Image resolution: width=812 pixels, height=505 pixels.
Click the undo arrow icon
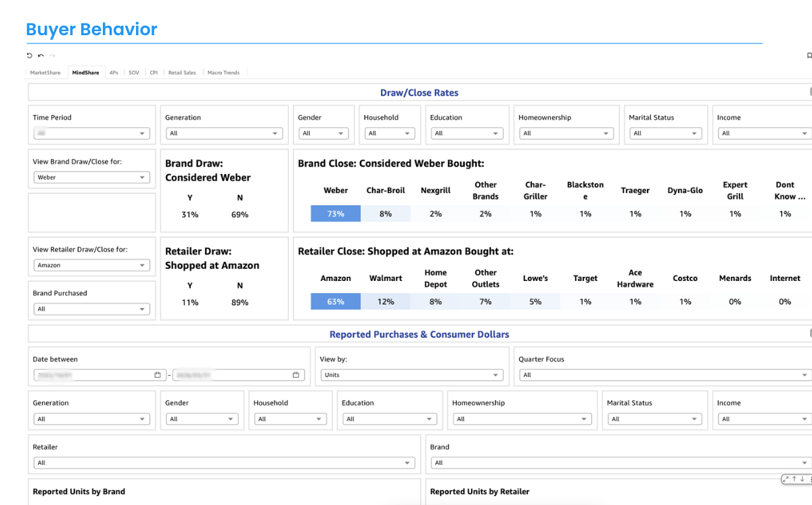[41, 56]
